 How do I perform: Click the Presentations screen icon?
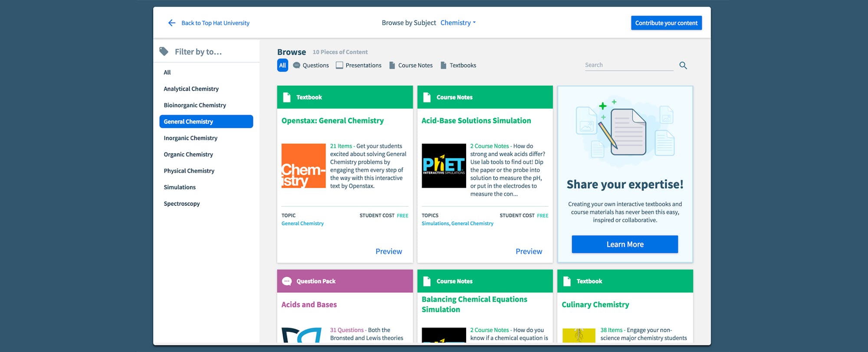(x=339, y=65)
